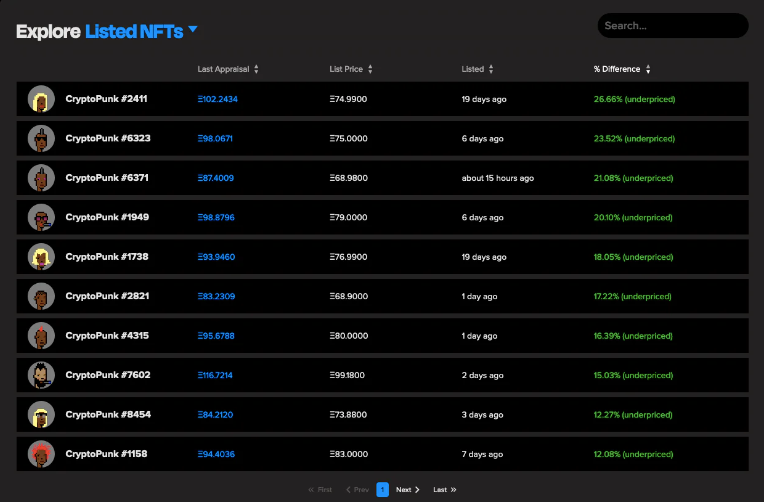The width and height of the screenshot is (764, 502).
Task: Select the CryptoPunk #8454 name
Action: click(x=108, y=415)
